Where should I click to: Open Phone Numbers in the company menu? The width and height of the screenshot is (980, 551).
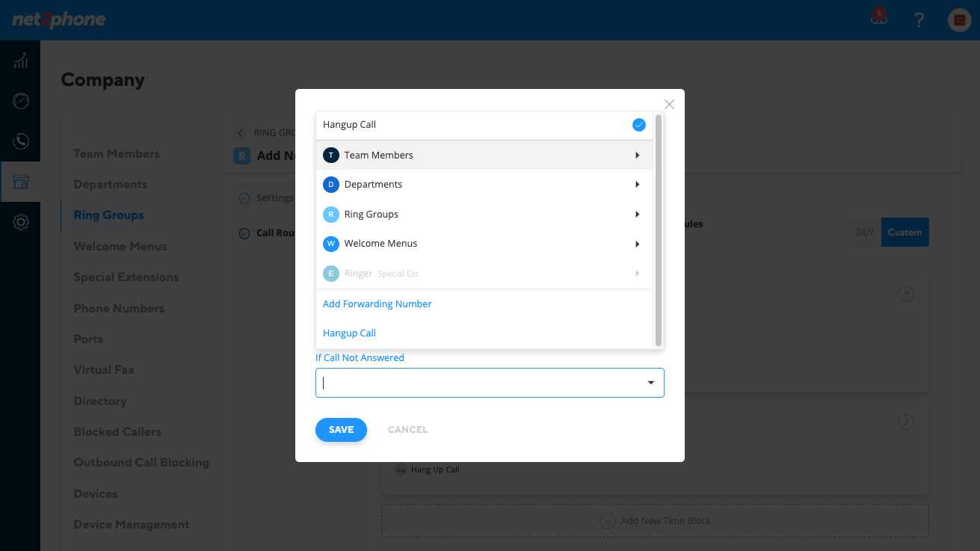(119, 308)
